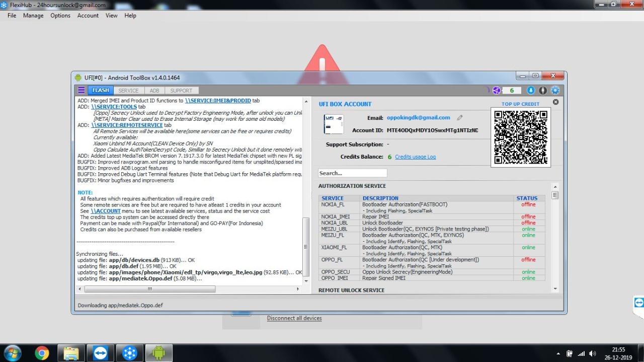Click the service list scrollbar down arrow
This screenshot has width=644, height=362.
tap(555, 289)
